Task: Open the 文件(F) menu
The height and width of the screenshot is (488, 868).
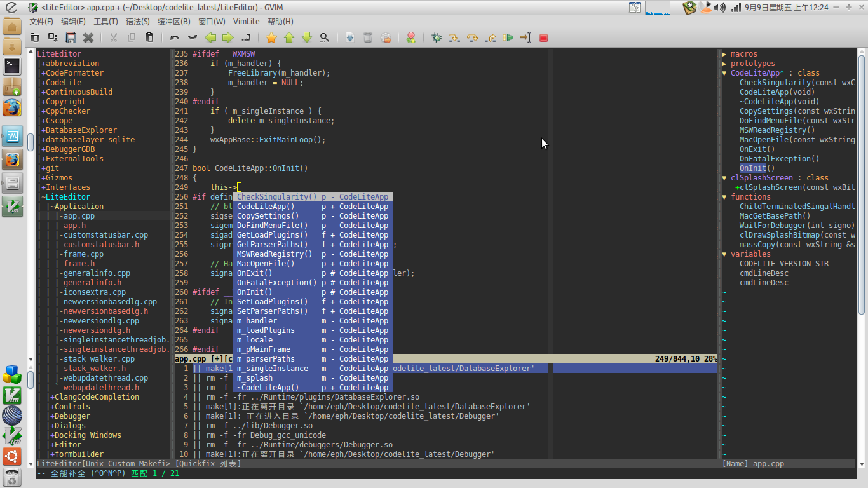Action: [42, 22]
